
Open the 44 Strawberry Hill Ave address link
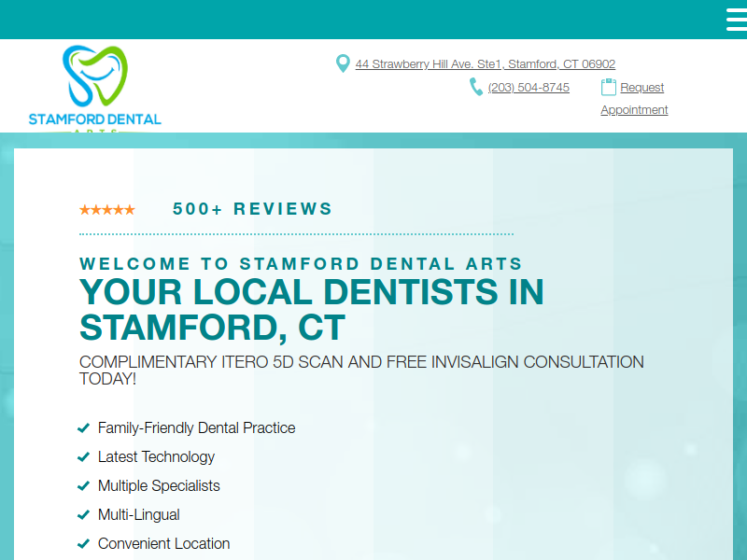(x=485, y=63)
